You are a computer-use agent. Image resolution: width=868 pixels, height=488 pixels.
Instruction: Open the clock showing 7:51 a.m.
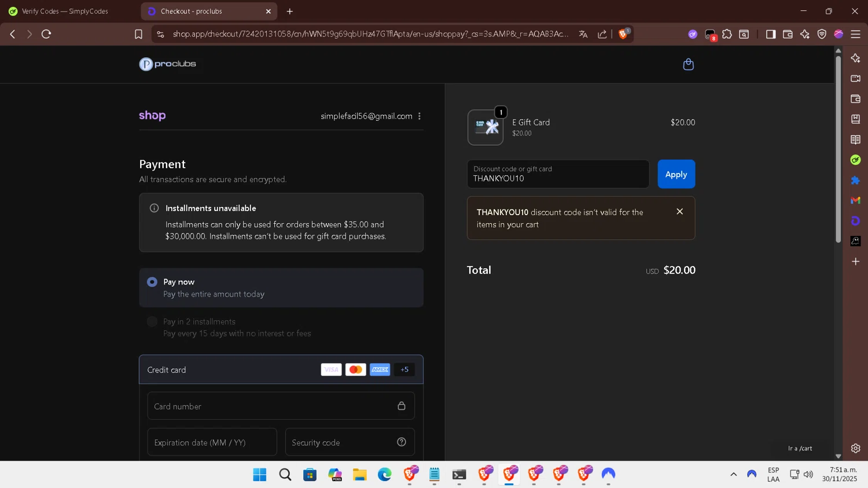coord(840,474)
